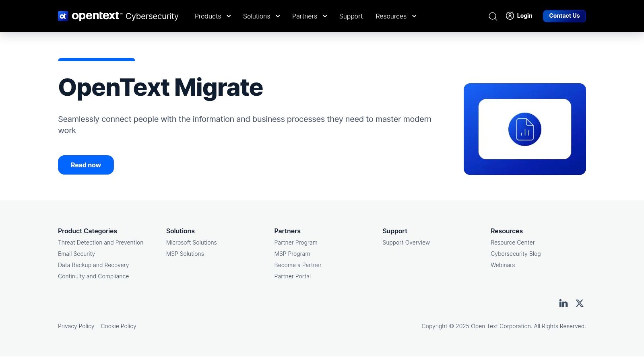This screenshot has width=644, height=362.
Task: Expand the Resources dropdown chevron
Action: pos(414,16)
